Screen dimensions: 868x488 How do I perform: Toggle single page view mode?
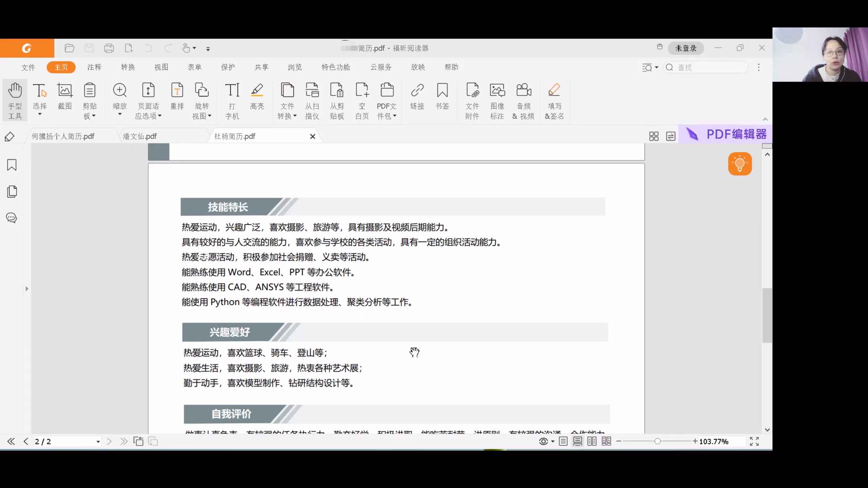[x=563, y=441]
